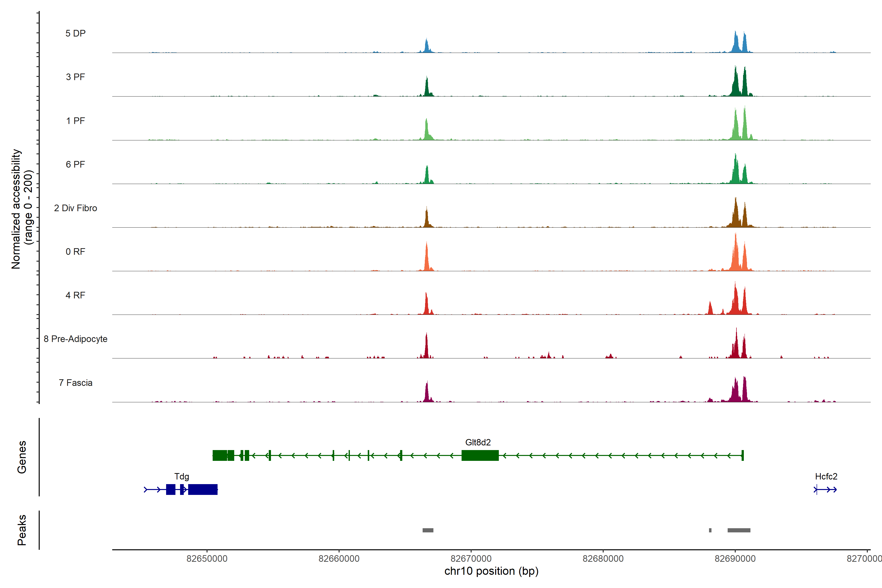Click the Peaks panel label
Image resolution: width=882 pixels, height=588 pixels.
click(x=22, y=530)
